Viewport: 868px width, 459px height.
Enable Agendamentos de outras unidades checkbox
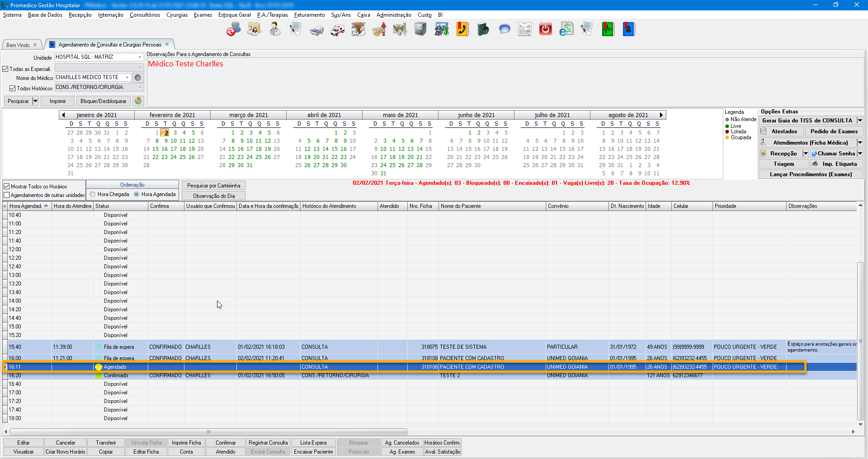7,195
